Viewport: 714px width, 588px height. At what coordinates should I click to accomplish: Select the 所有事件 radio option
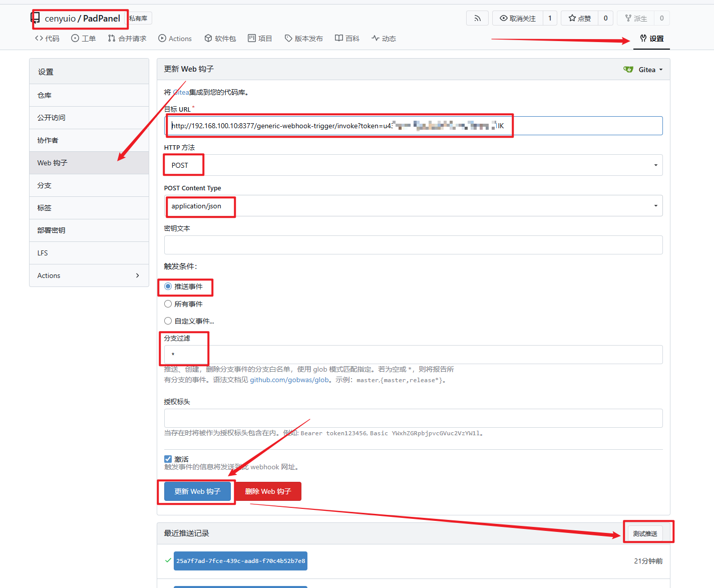point(168,304)
